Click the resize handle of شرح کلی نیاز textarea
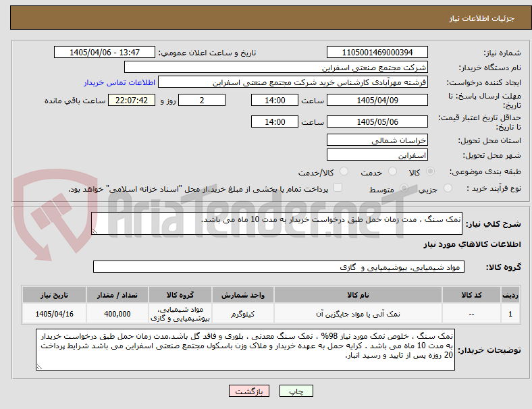Screen dimensions: 532x409 click(95, 231)
